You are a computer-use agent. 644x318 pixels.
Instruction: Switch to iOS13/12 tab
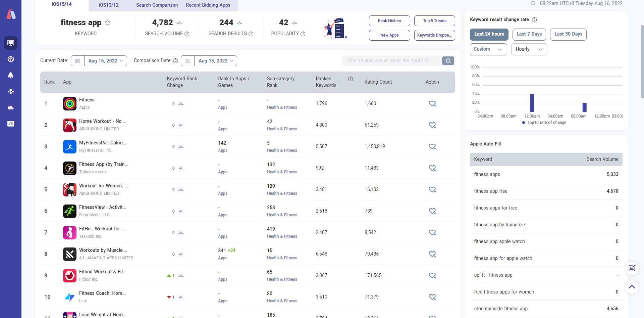[x=109, y=5]
